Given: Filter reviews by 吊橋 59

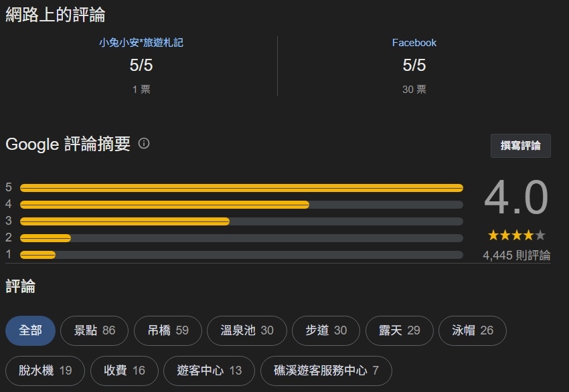Looking at the screenshot, I should pyautogui.click(x=167, y=330).
